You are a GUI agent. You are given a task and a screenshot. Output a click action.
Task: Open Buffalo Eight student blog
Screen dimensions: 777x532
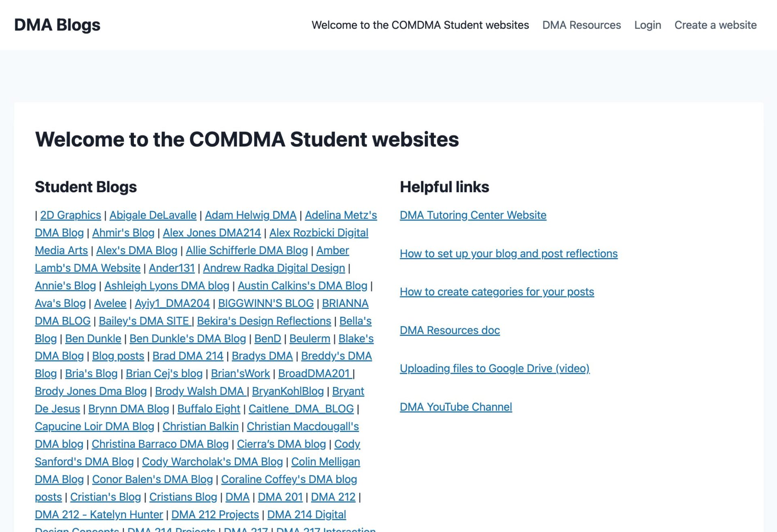click(208, 409)
